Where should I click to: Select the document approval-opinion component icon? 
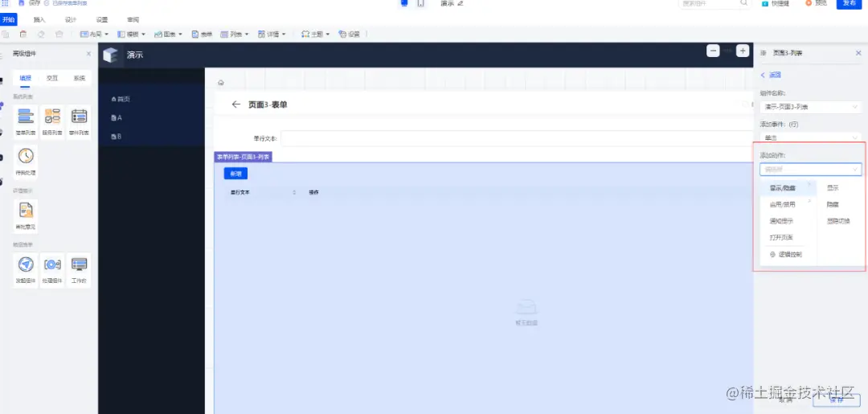pyautogui.click(x=26, y=210)
